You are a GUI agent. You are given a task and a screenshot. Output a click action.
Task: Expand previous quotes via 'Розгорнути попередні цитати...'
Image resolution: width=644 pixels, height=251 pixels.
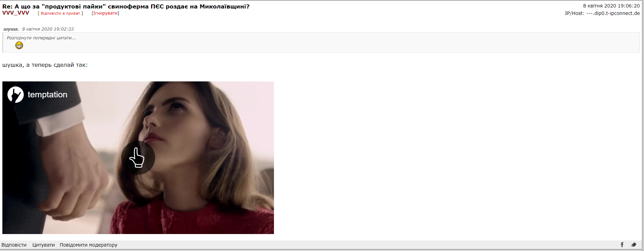(x=41, y=38)
